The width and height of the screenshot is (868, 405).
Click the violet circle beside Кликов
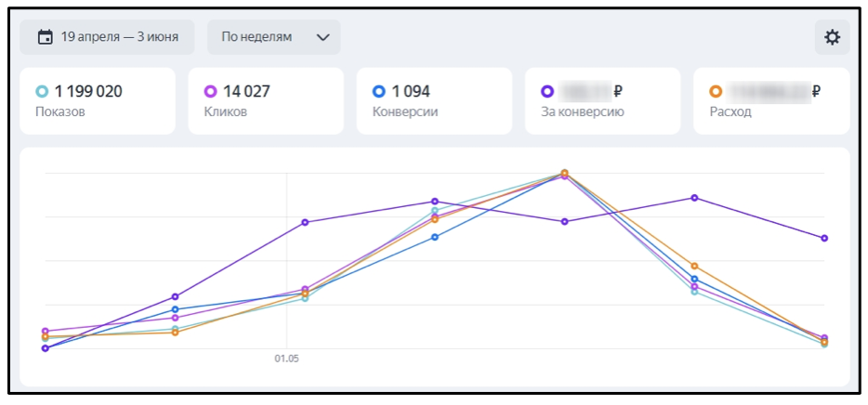point(210,92)
